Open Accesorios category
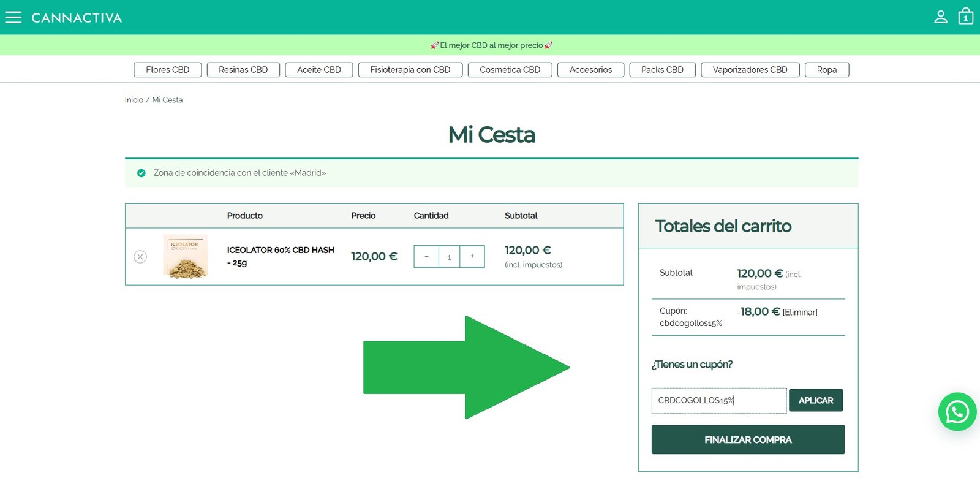Image resolution: width=980 pixels, height=478 pixels. 590,70
